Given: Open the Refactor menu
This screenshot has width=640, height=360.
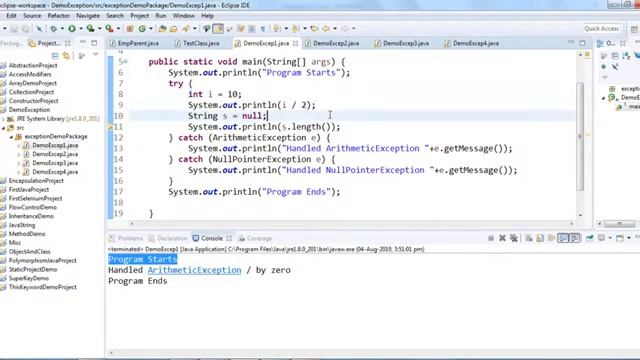Looking at the screenshot, I should 58,16.
